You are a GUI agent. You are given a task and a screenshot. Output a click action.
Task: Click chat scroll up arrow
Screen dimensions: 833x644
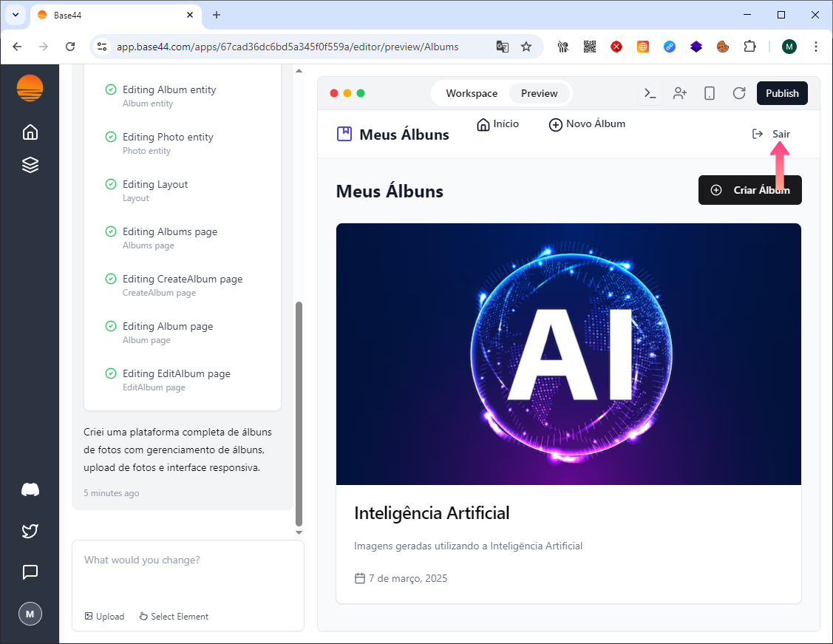(299, 71)
